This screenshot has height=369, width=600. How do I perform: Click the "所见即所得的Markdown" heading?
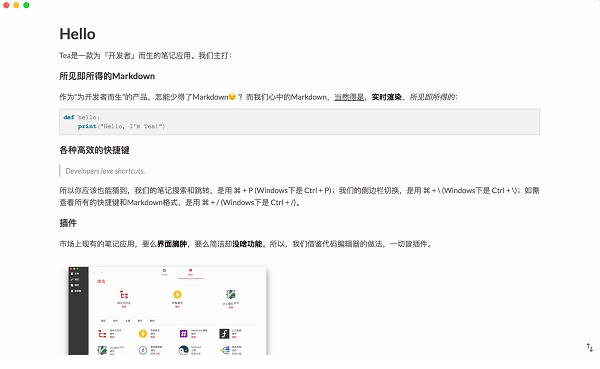coord(107,76)
